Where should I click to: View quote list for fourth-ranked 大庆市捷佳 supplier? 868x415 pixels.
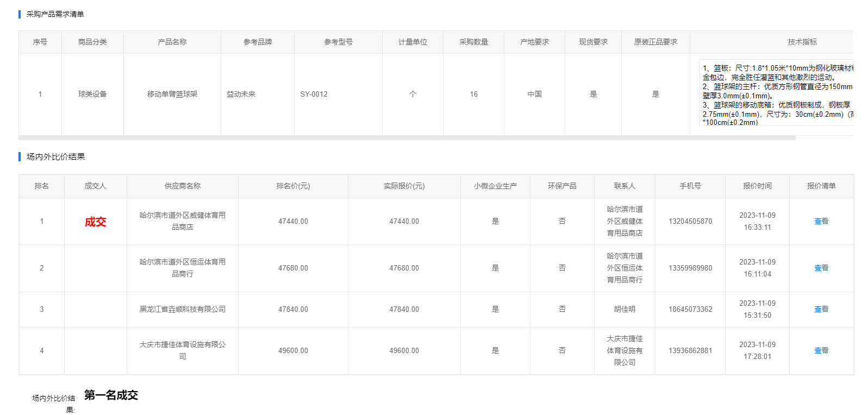point(821,350)
